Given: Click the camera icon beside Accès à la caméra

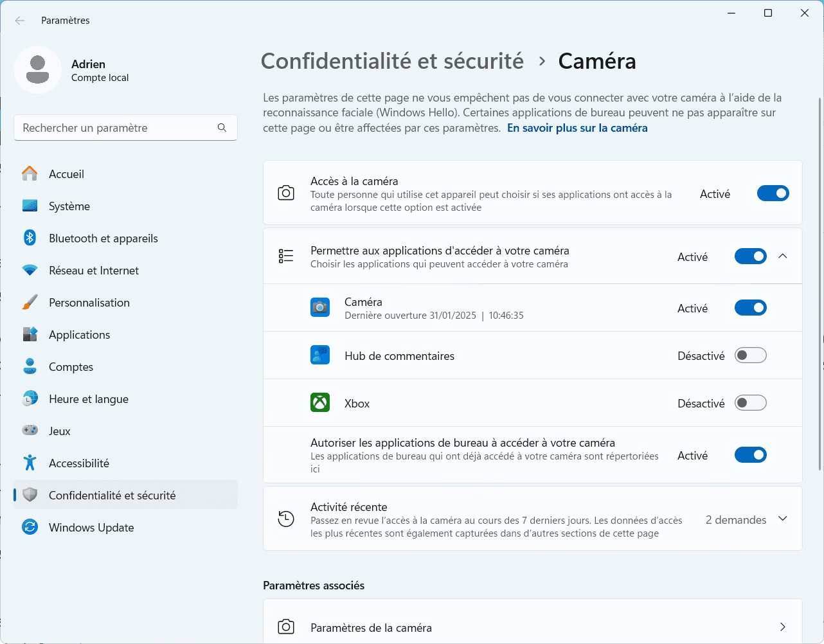Looking at the screenshot, I should pos(286,193).
